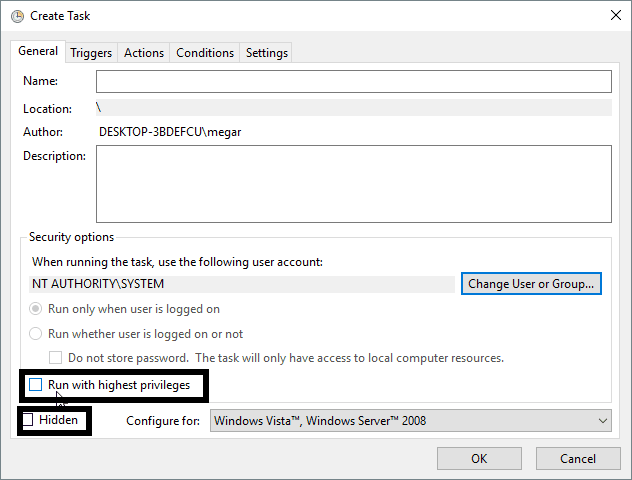Open the Actions tab
Screen dimensions: 632x480
tap(143, 53)
